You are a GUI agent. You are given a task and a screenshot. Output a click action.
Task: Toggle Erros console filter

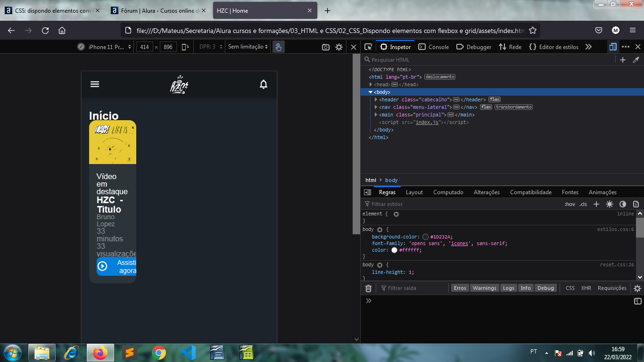coord(460,288)
